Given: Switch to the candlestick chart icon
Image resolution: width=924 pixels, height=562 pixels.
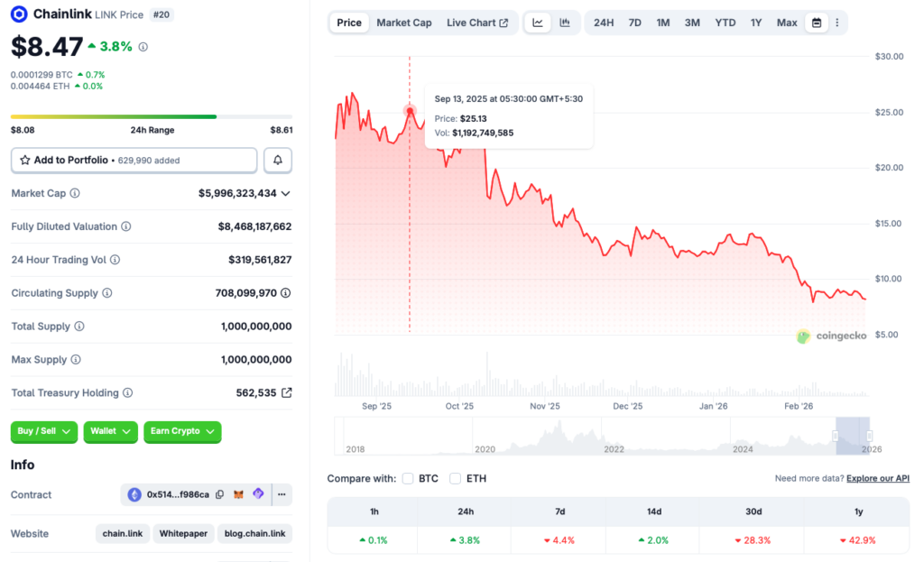Looking at the screenshot, I should 564,23.
